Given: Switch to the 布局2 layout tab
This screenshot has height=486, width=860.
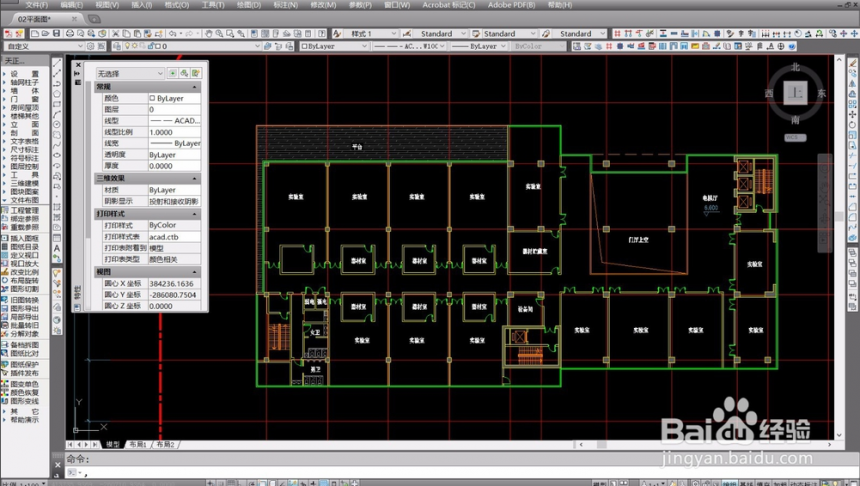Looking at the screenshot, I should [165, 444].
